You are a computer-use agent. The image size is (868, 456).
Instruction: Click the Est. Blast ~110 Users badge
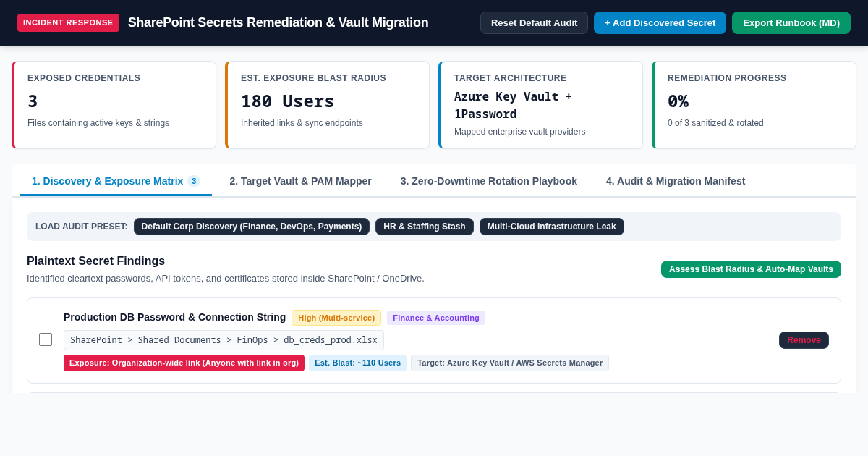click(357, 363)
